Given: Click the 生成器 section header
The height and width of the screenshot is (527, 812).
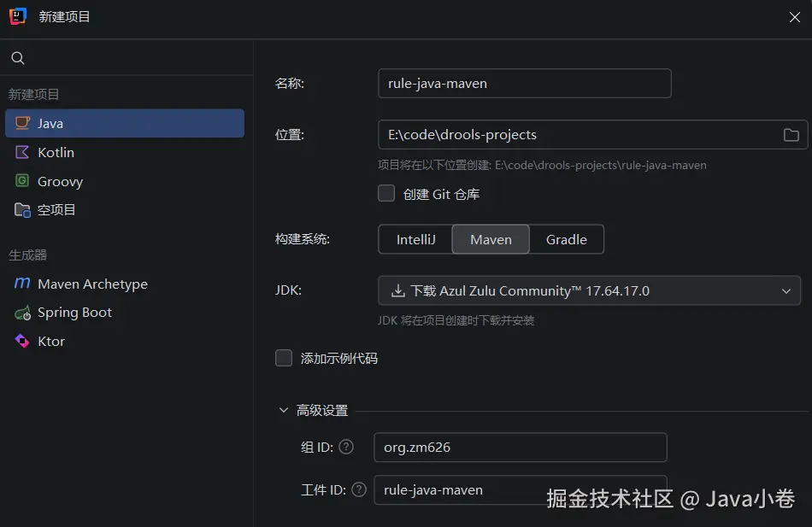Looking at the screenshot, I should (28, 255).
